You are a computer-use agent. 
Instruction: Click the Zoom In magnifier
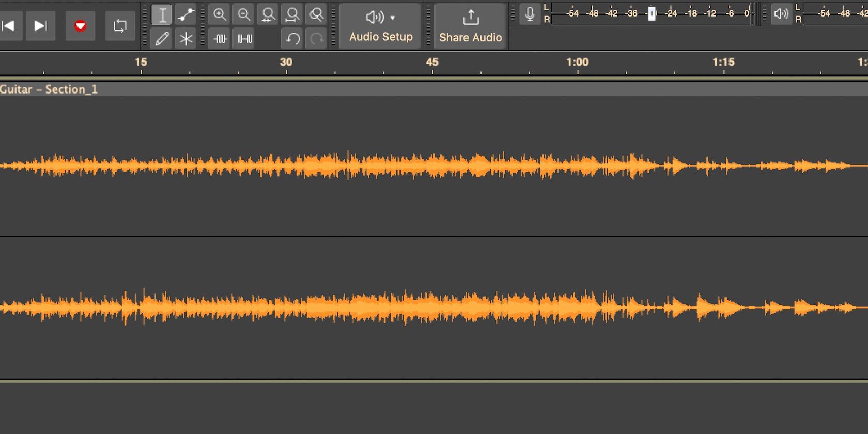pyautogui.click(x=220, y=15)
